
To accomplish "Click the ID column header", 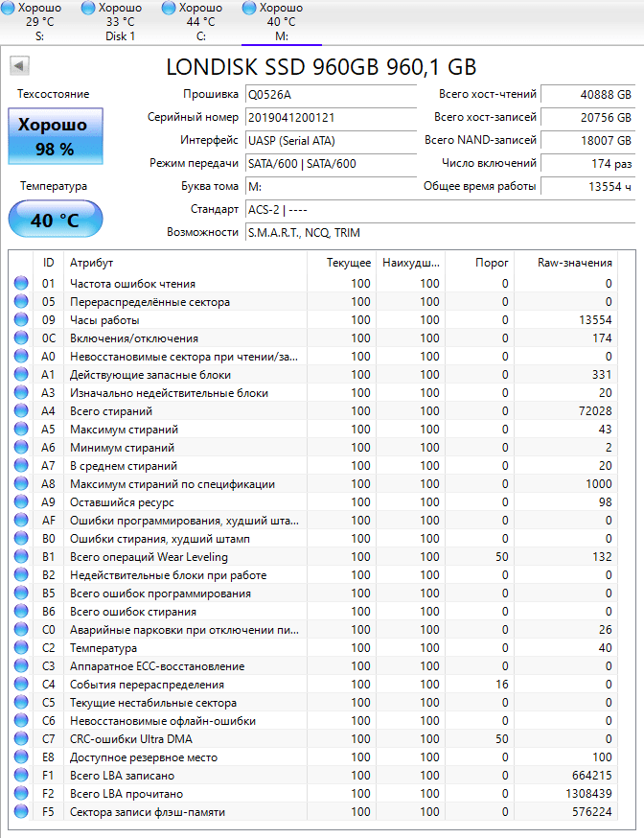I will [x=48, y=263].
